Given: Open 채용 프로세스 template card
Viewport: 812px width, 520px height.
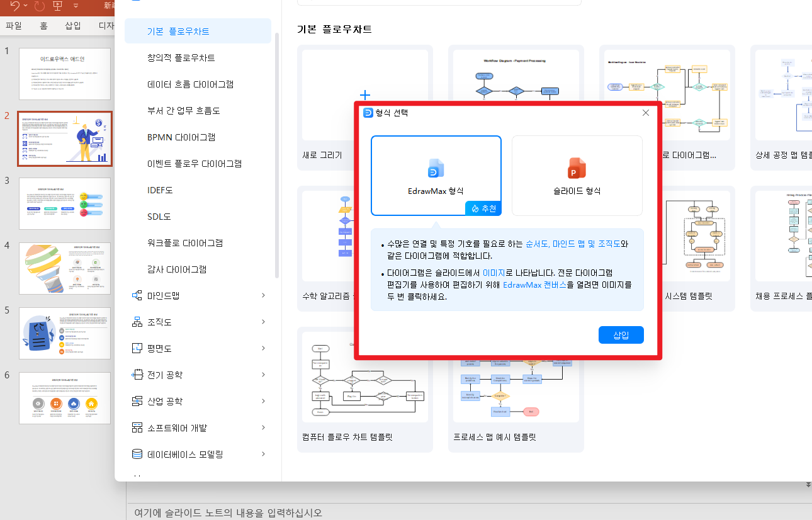Looking at the screenshot, I should (x=781, y=248).
